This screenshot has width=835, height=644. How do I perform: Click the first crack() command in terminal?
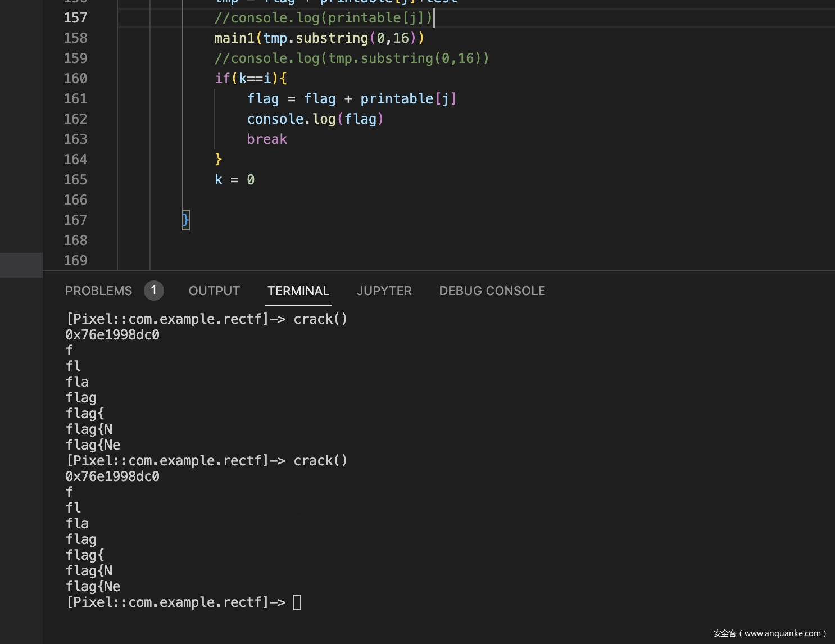pos(320,319)
